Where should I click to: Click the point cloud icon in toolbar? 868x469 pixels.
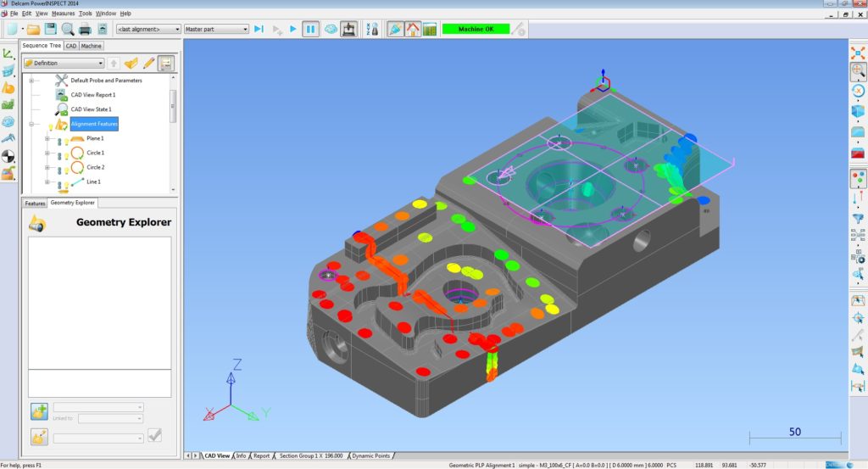331,29
